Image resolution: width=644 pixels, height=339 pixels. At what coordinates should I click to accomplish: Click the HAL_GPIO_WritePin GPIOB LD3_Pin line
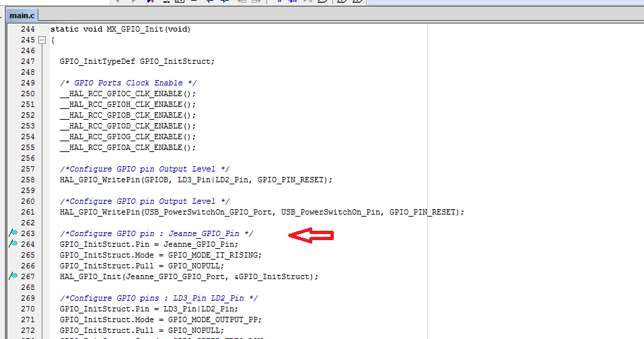(x=196, y=180)
